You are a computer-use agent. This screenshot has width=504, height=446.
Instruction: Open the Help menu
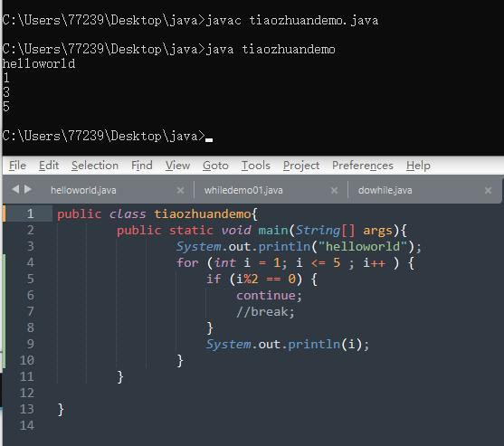(418, 166)
